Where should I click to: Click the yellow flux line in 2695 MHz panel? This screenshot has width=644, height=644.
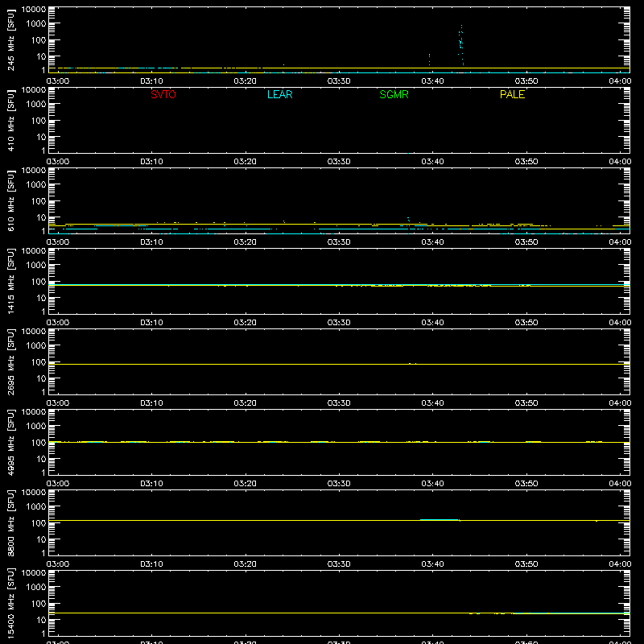coord(339,364)
